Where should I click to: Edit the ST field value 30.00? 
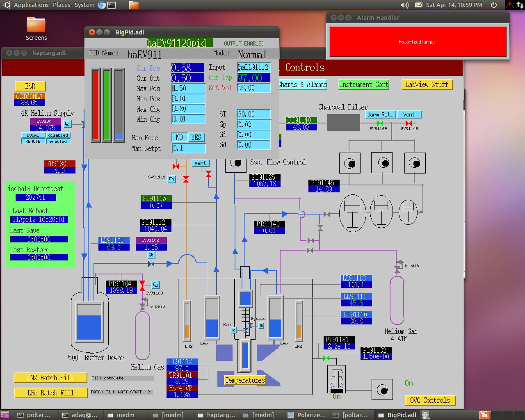[x=254, y=114]
